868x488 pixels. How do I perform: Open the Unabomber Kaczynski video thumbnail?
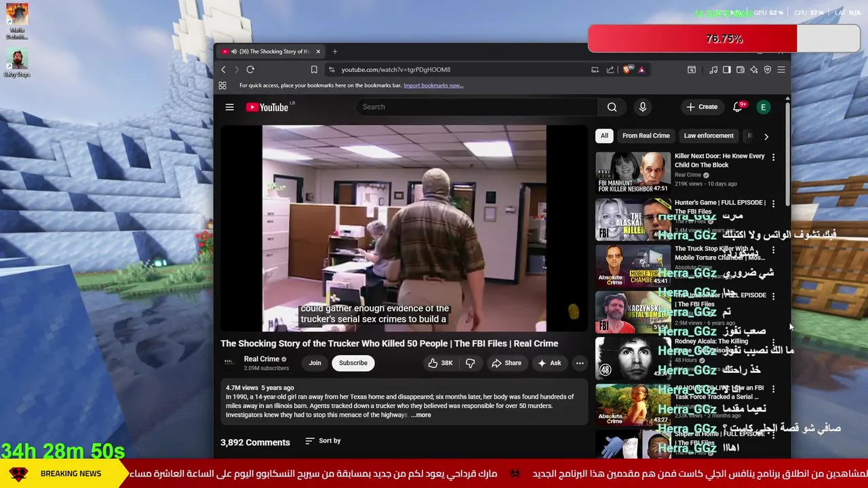633,312
